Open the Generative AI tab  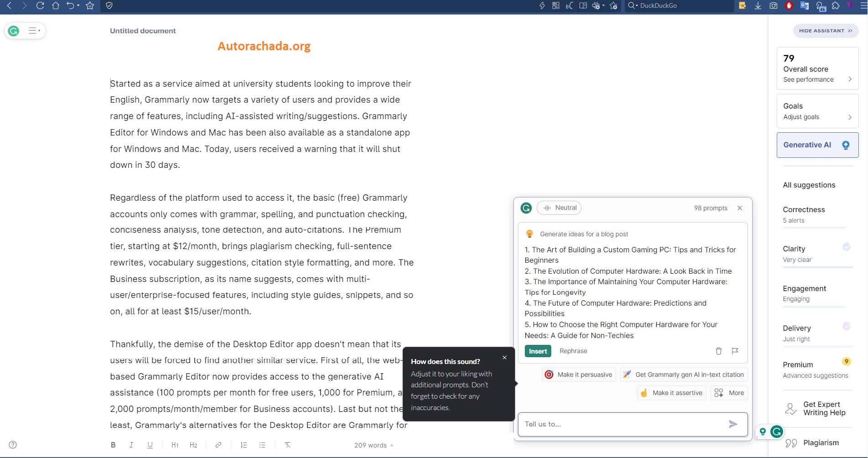[x=817, y=145]
